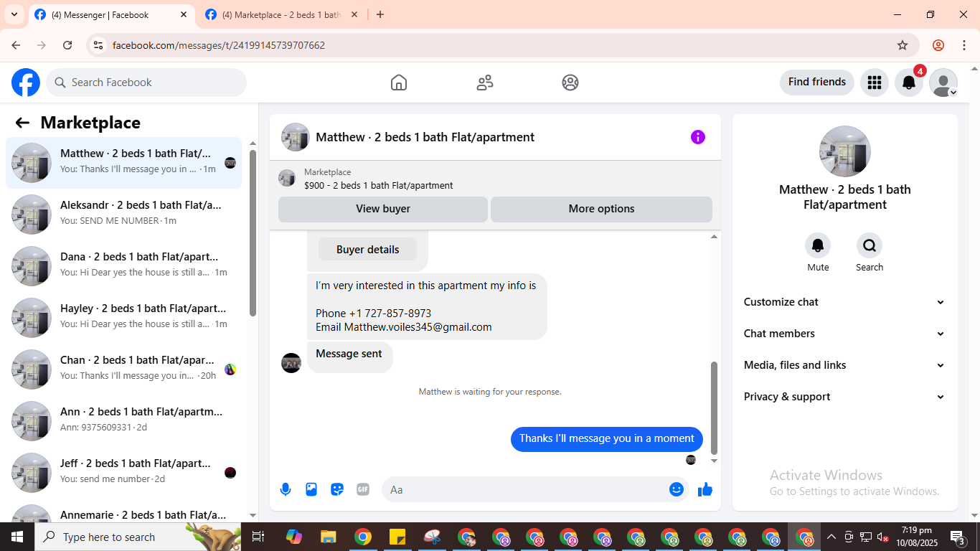The width and height of the screenshot is (980, 551).
Task: Open the purple conversation information icon
Action: pyautogui.click(x=698, y=137)
